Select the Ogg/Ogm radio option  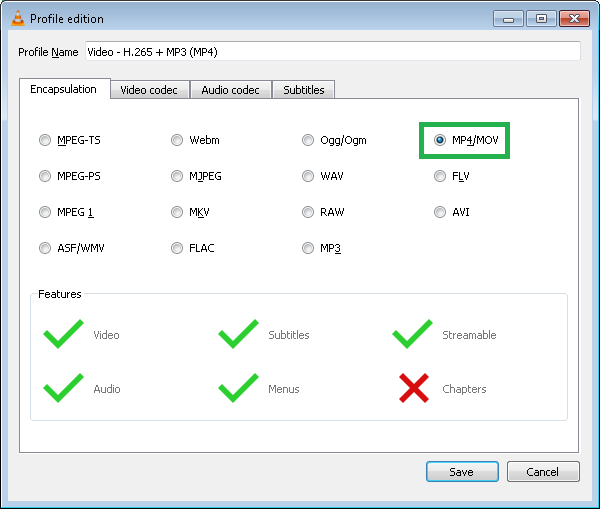coord(308,140)
